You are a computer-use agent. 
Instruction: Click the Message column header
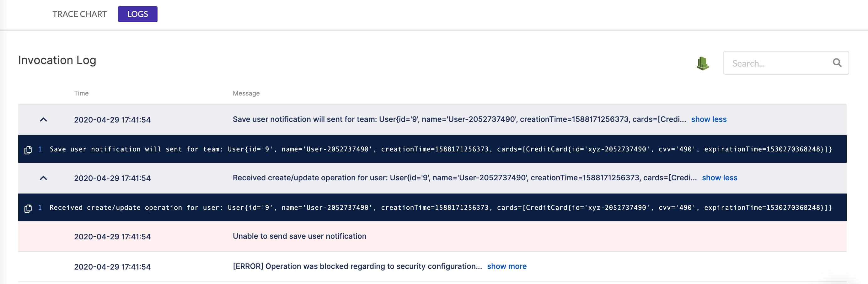click(246, 93)
